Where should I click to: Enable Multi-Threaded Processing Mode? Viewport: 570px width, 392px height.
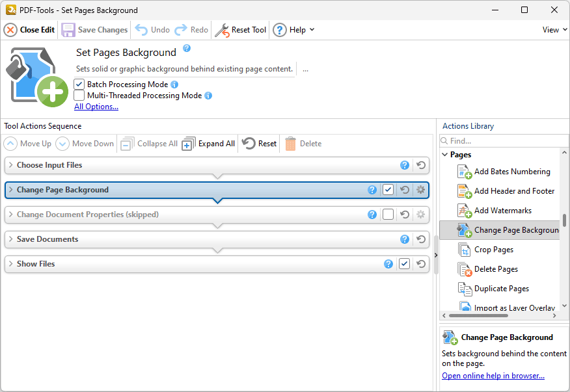tap(79, 96)
